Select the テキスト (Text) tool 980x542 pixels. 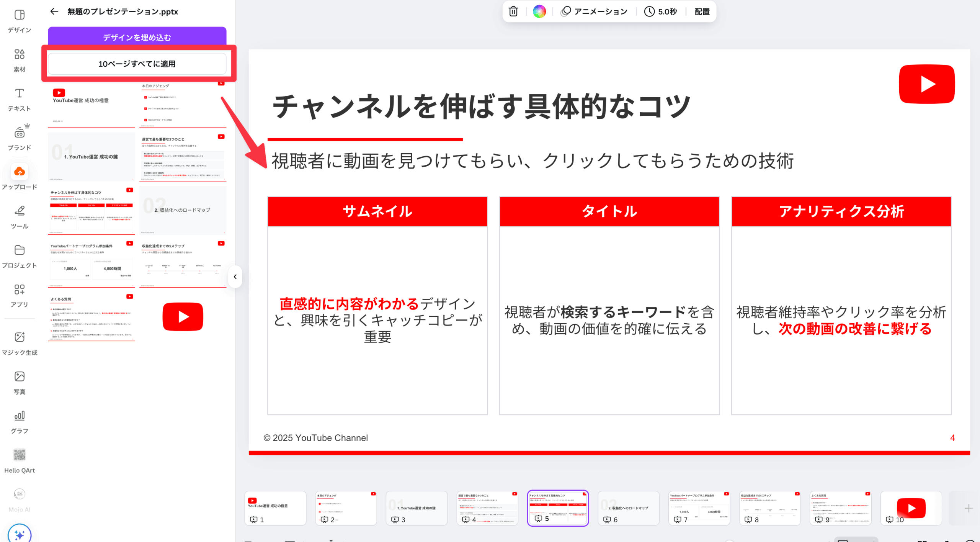pyautogui.click(x=19, y=99)
